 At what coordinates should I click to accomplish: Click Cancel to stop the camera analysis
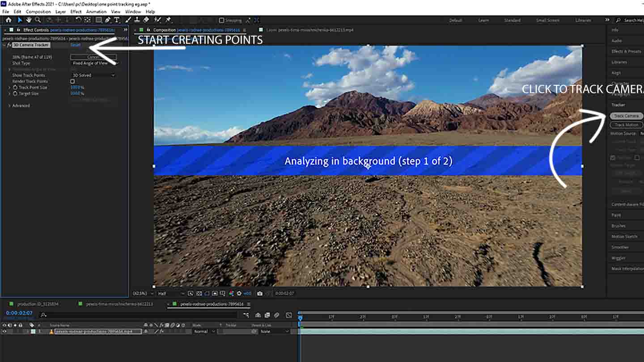tap(93, 57)
